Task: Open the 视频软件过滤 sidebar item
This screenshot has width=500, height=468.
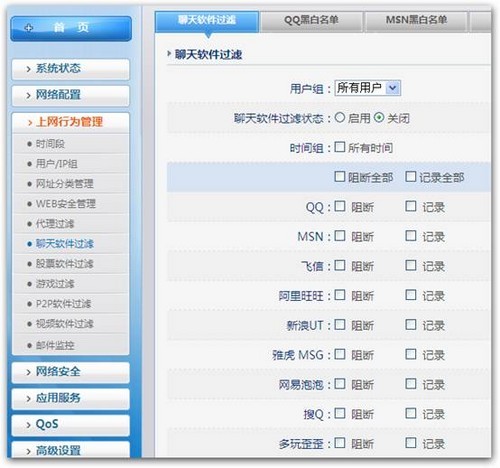Action: click(71, 324)
